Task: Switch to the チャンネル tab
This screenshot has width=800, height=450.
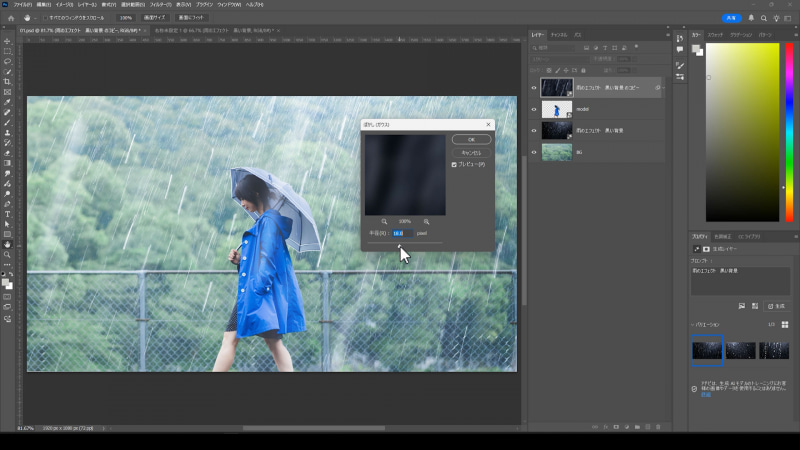Action: click(x=559, y=37)
